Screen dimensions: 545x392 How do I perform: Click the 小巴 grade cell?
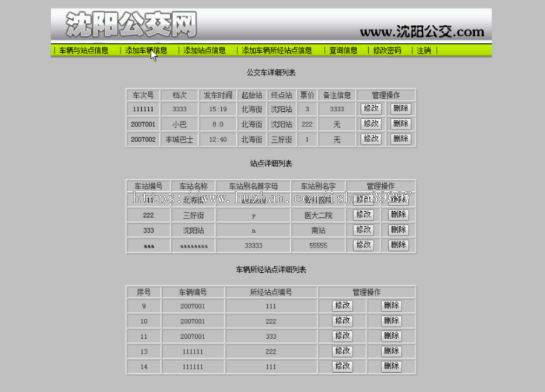pos(179,124)
